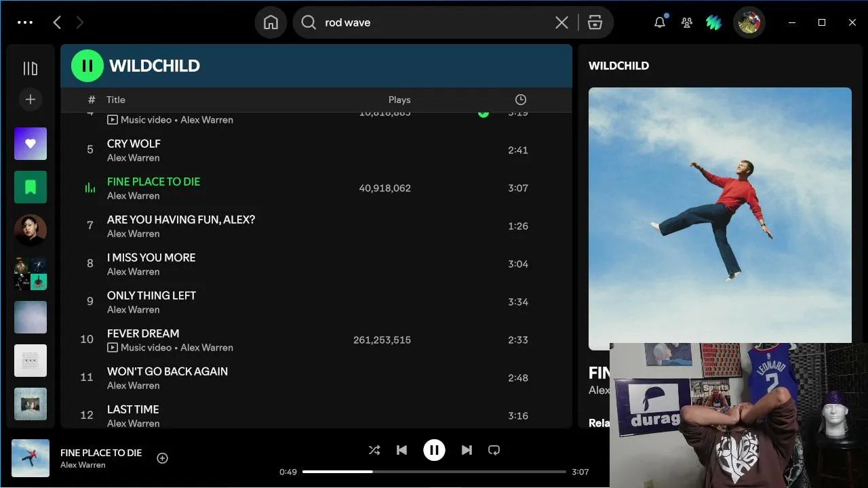Pause WILDCHILD with green header button
Screen dimensions: 868x488
click(87, 66)
